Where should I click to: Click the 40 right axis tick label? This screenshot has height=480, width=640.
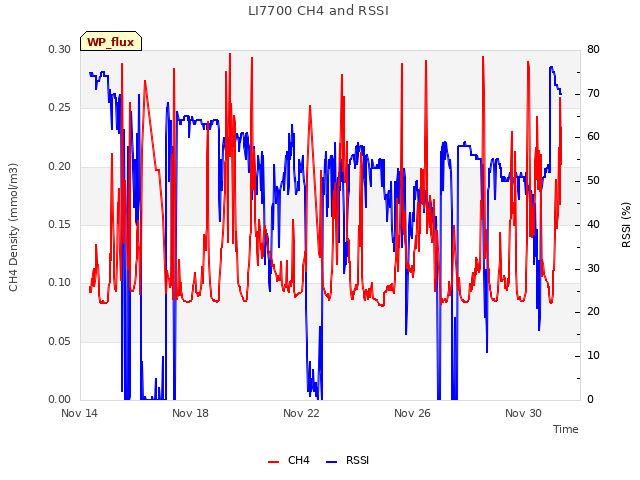[x=593, y=224]
